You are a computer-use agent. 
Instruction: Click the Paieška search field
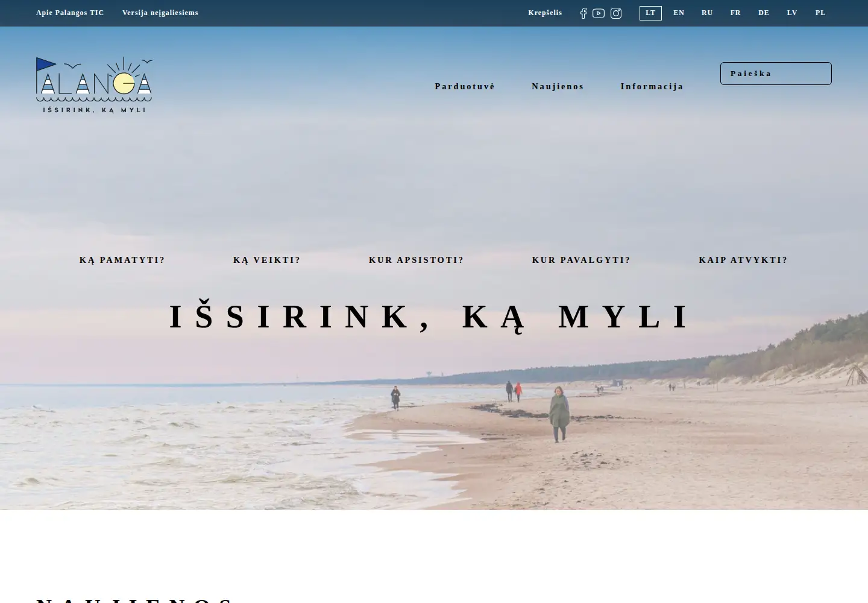tap(776, 74)
